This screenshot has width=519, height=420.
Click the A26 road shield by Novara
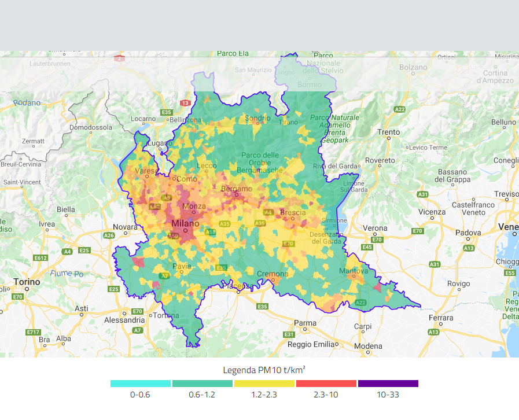click(x=109, y=235)
